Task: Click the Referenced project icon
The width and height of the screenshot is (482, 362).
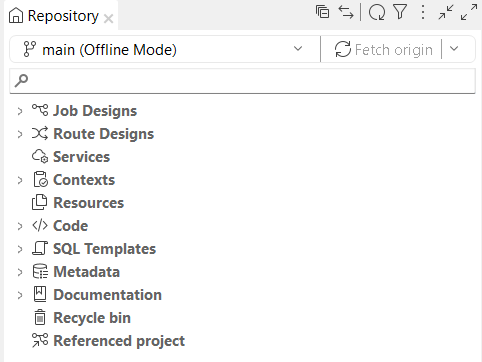Action: [40, 340]
